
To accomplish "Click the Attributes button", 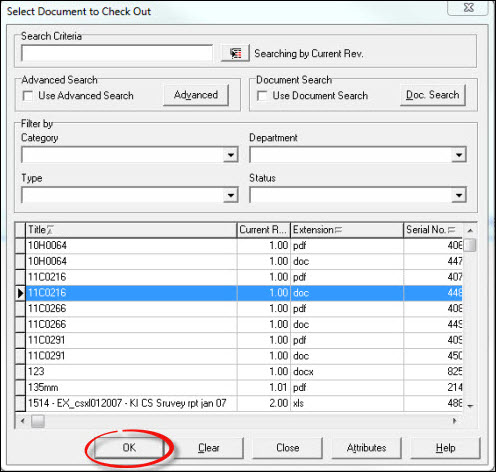I will point(366,448).
